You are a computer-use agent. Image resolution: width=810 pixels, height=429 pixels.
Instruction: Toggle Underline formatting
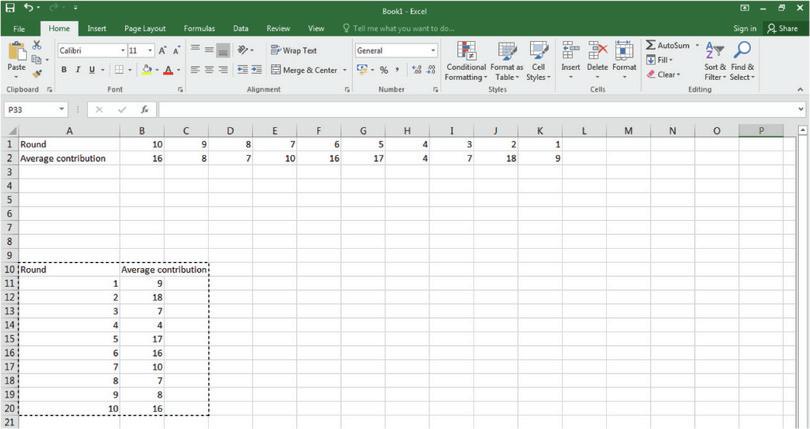coord(91,70)
